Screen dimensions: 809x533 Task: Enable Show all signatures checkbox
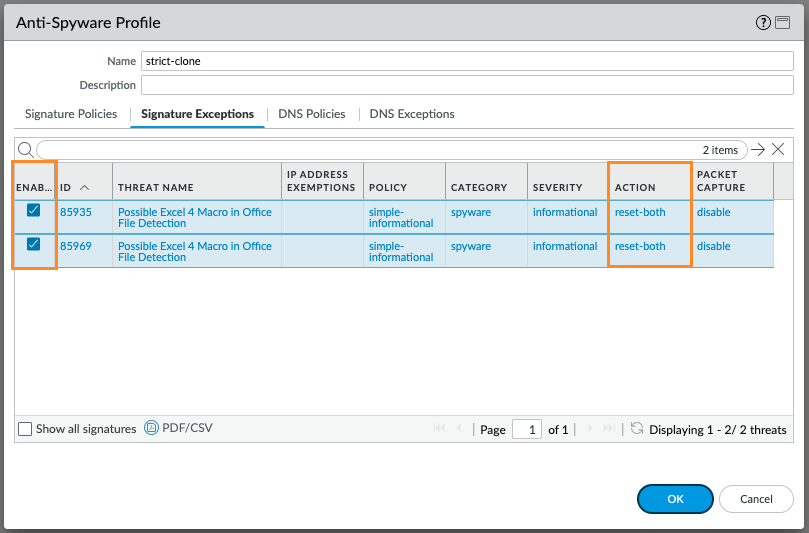(25, 429)
